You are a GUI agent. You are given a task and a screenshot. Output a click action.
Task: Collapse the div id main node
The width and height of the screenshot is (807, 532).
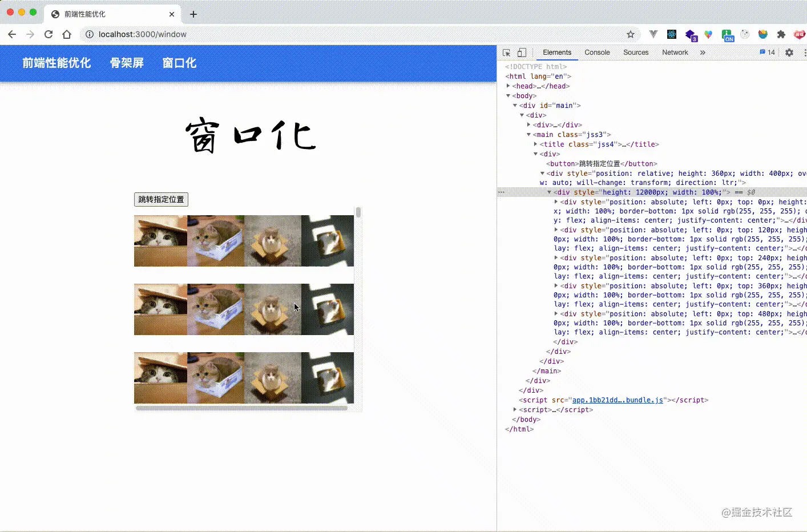515,106
